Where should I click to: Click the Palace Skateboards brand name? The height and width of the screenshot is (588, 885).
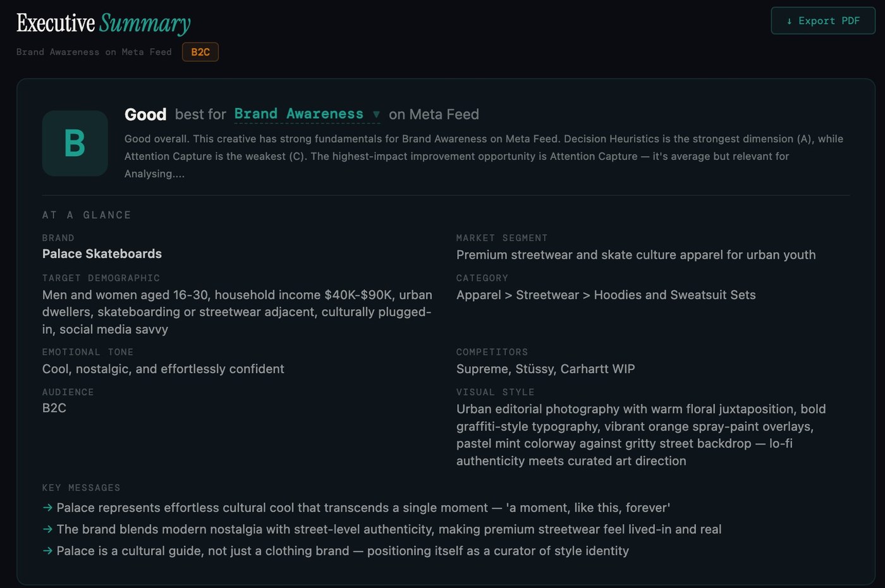102,254
